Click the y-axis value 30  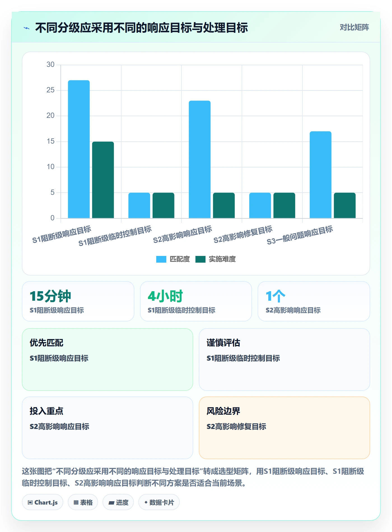(50, 65)
